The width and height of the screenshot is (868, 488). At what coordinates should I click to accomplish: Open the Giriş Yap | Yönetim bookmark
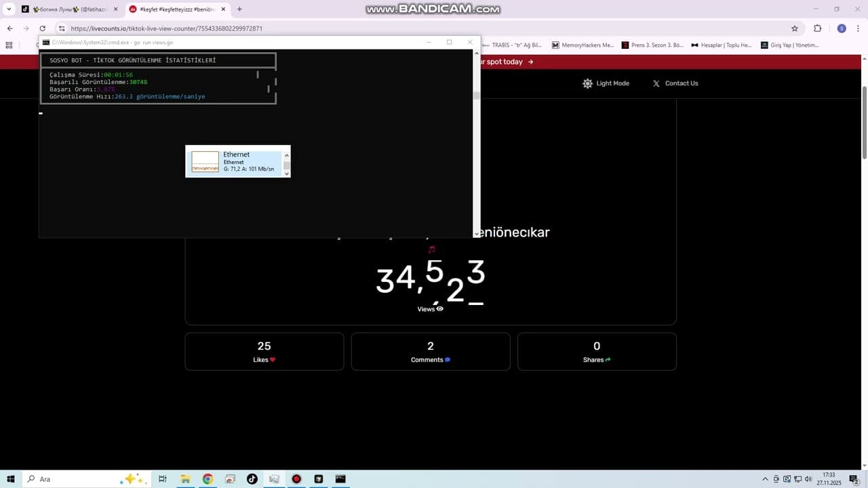[x=790, y=45]
